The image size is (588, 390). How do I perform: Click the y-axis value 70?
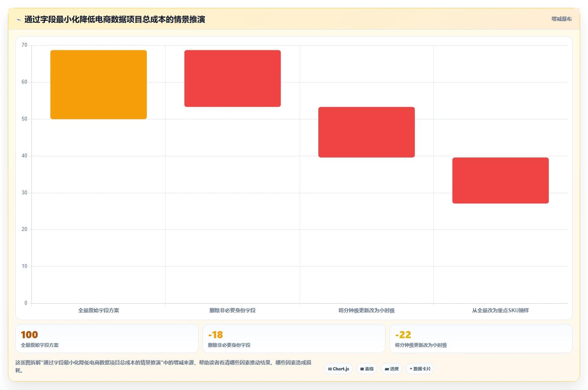click(x=24, y=45)
